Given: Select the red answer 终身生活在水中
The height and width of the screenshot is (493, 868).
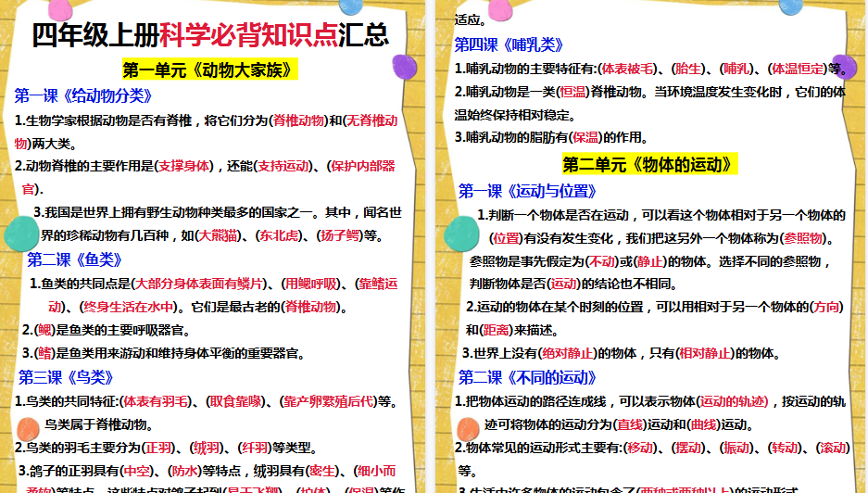Looking at the screenshot, I should click(129, 307).
